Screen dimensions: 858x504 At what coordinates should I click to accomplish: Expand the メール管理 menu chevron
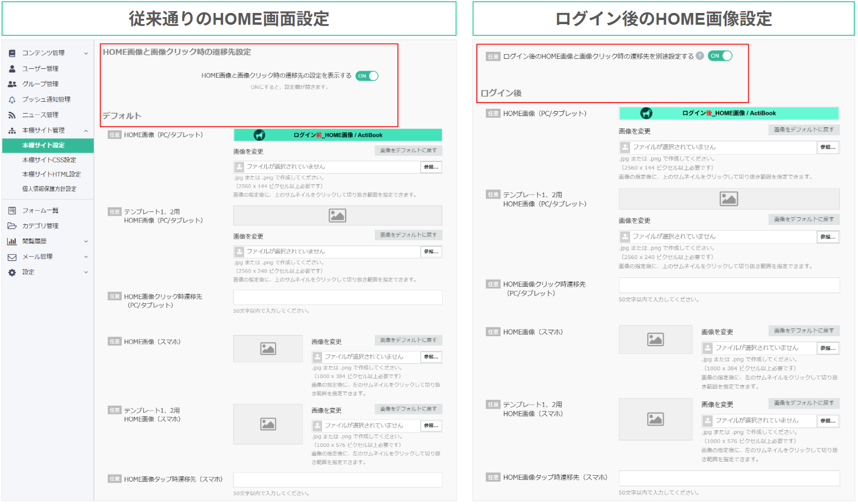[x=86, y=257]
